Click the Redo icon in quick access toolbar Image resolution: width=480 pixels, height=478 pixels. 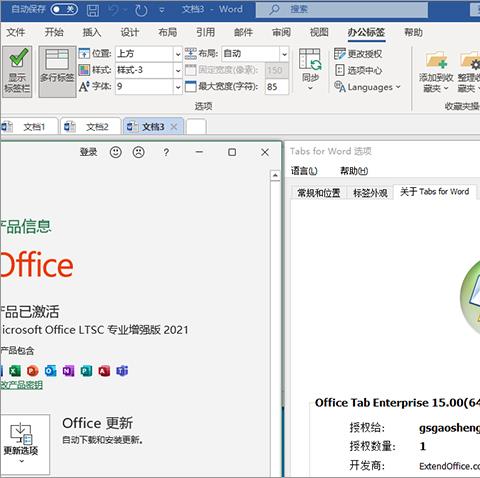(141, 10)
